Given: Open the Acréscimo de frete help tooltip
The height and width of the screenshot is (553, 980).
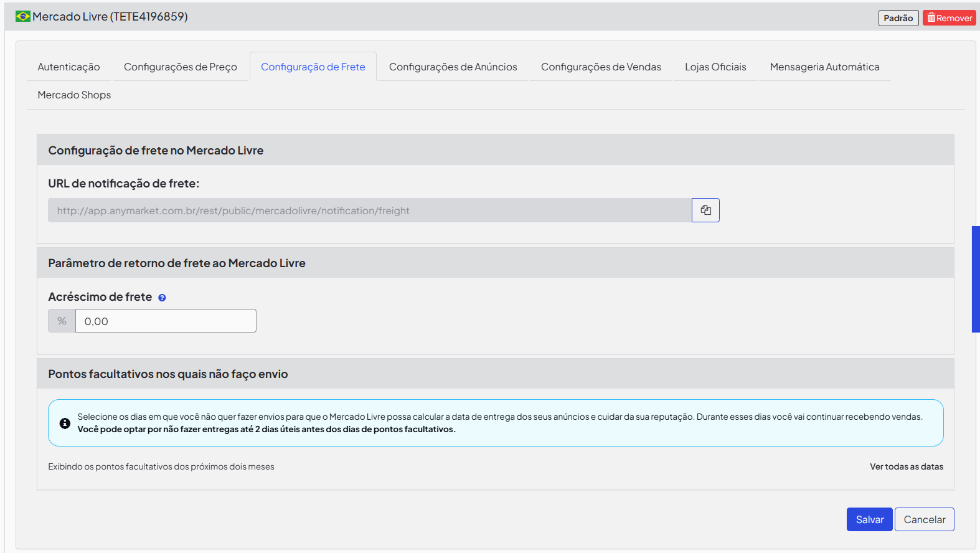Looking at the screenshot, I should tap(162, 298).
